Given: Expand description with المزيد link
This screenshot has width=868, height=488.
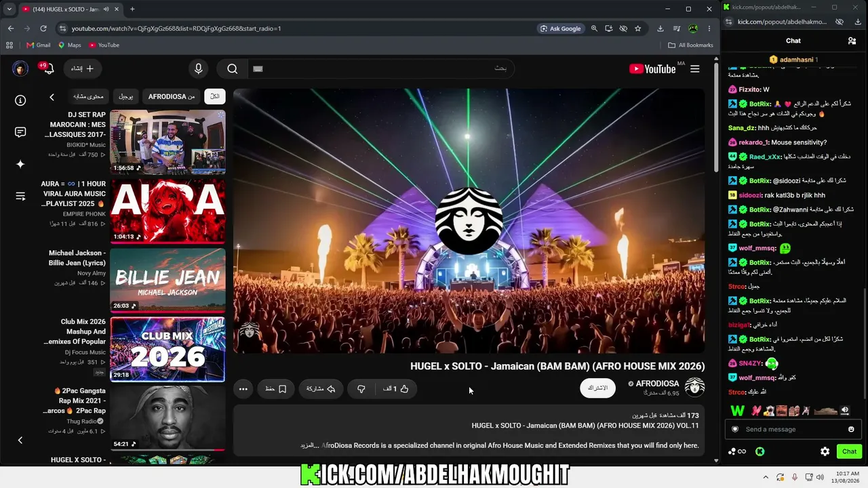Looking at the screenshot, I should pos(309,445).
